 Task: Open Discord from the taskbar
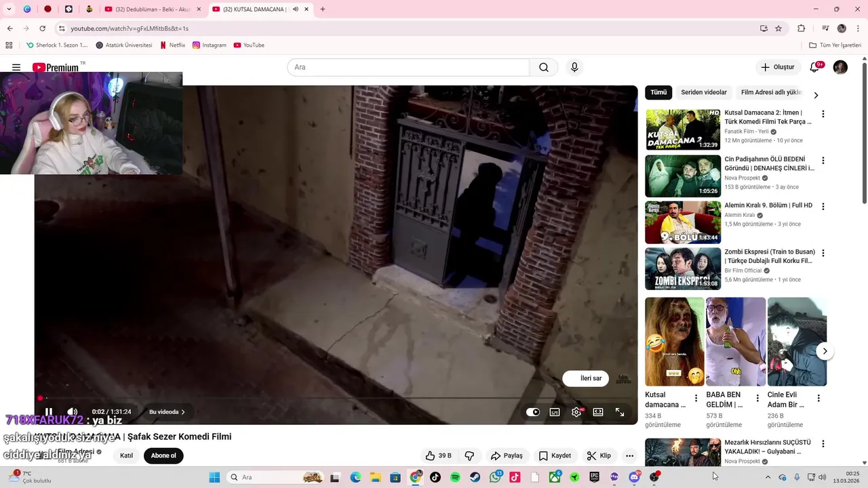tap(634, 477)
